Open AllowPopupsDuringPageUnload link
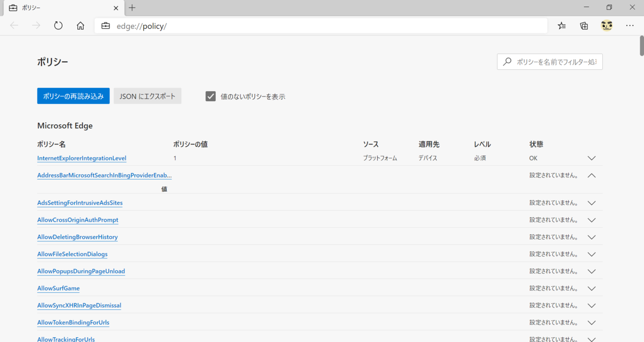 [81, 271]
